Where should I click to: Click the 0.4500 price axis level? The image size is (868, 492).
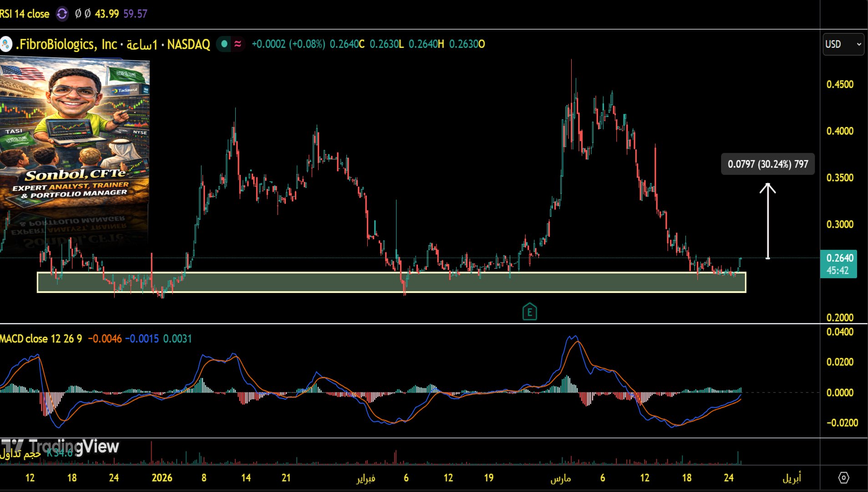click(840, 85)
